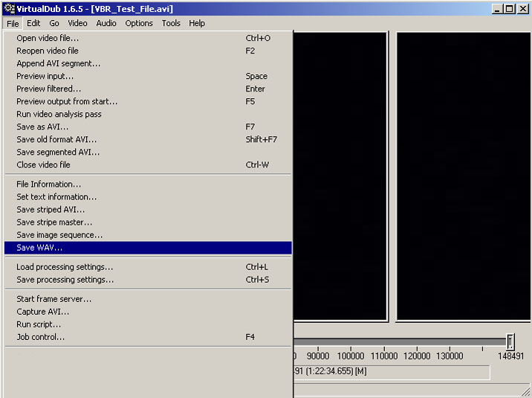Select Save processing settings...
532x398 pixels.
[148, 280]
